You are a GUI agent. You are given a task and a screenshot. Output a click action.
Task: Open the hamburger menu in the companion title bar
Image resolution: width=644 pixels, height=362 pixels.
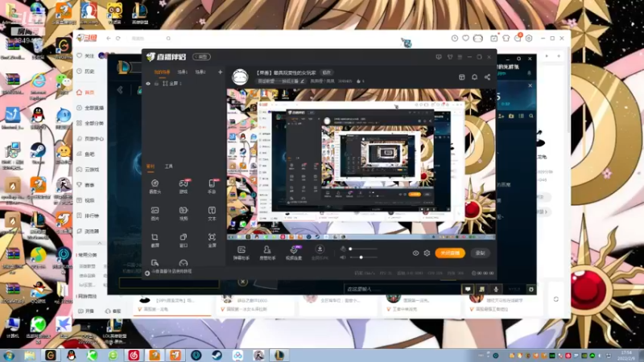tap(460, 57)
